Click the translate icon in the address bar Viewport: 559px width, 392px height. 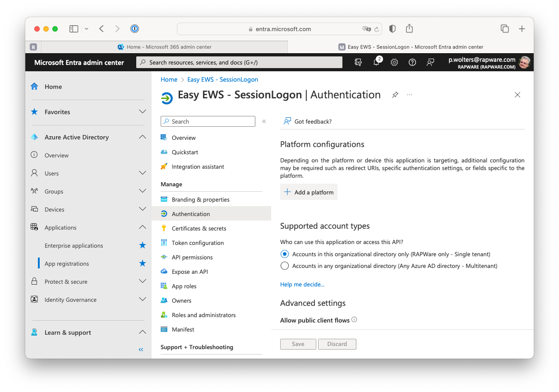[x=366, y=29]
